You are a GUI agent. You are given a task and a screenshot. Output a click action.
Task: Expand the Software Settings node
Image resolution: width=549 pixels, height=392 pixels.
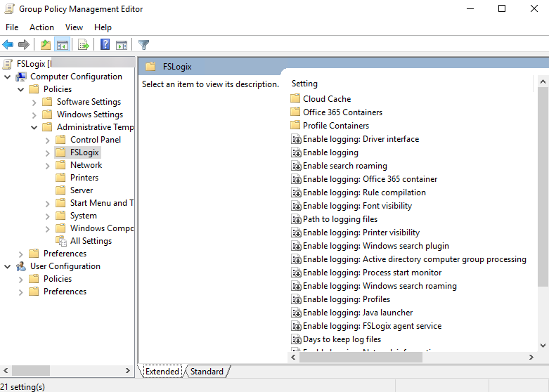point(34,102)
